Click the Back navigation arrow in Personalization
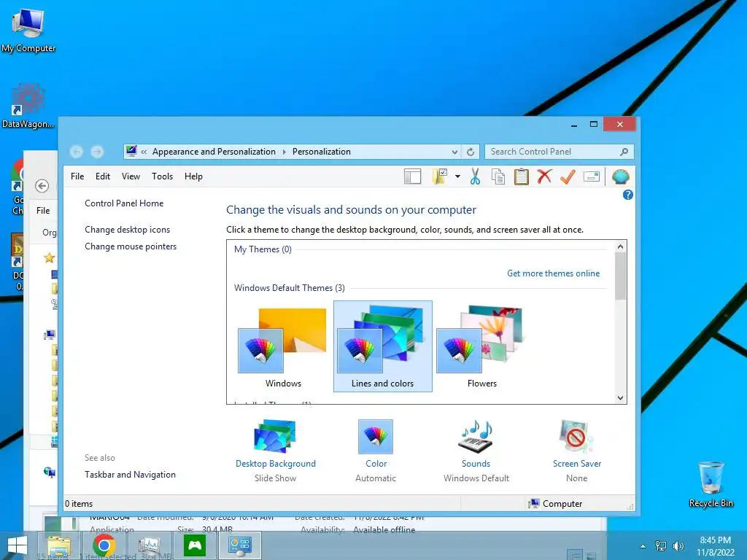Image resolution: width=747 pixels, height=560 pixels. pos(76,152)
